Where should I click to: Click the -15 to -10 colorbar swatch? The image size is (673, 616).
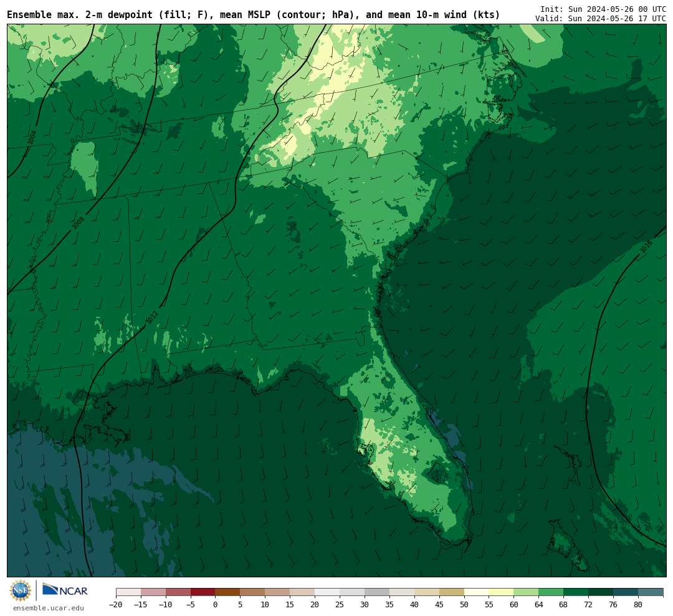click(x=153, y=592)
